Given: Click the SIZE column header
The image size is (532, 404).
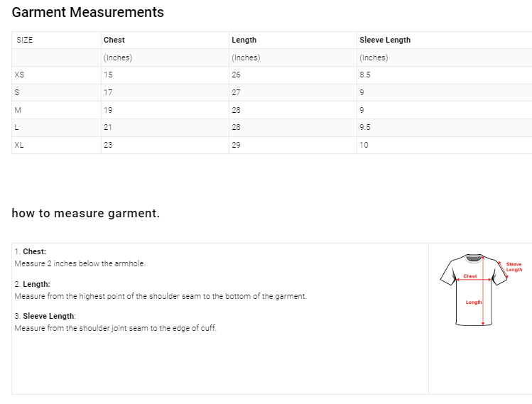Looking at the screenshot, I should tap(25, 40).
